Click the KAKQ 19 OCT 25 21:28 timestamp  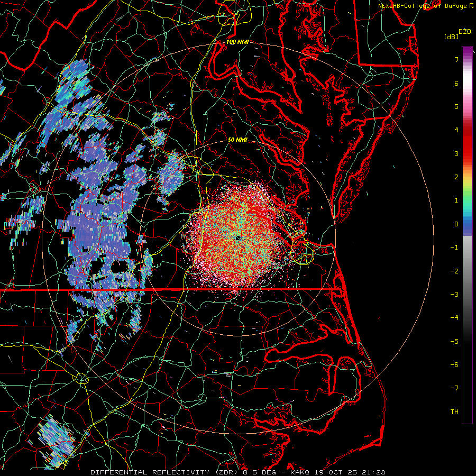[338, 472]
